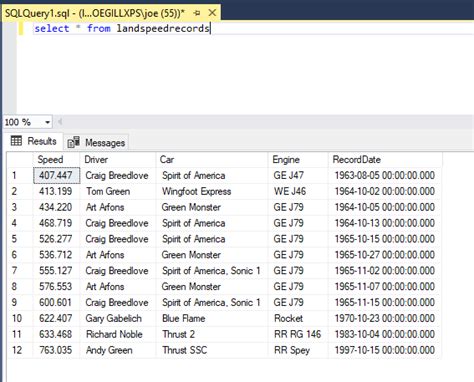Click the Results grid icon
The image size is (474, 382).
[16, 141]
